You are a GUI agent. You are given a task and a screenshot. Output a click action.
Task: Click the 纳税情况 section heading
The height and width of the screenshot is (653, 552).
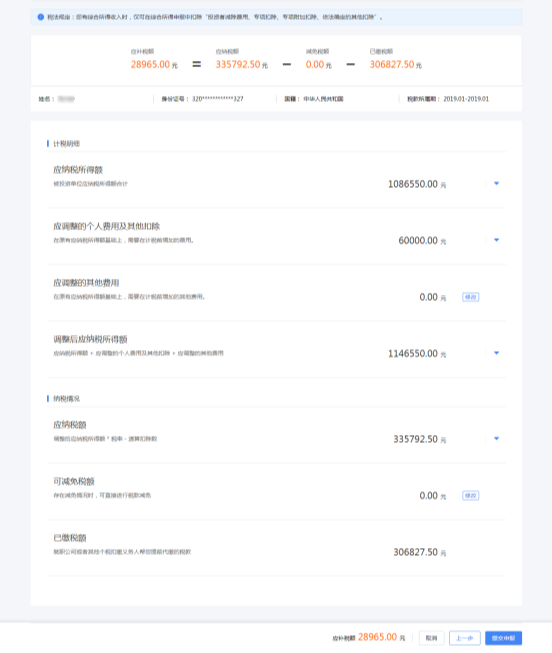click(67, 399)
